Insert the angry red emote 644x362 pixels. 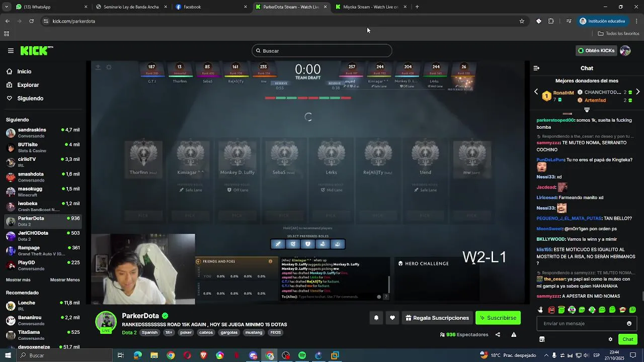click(x=551, y=310)
